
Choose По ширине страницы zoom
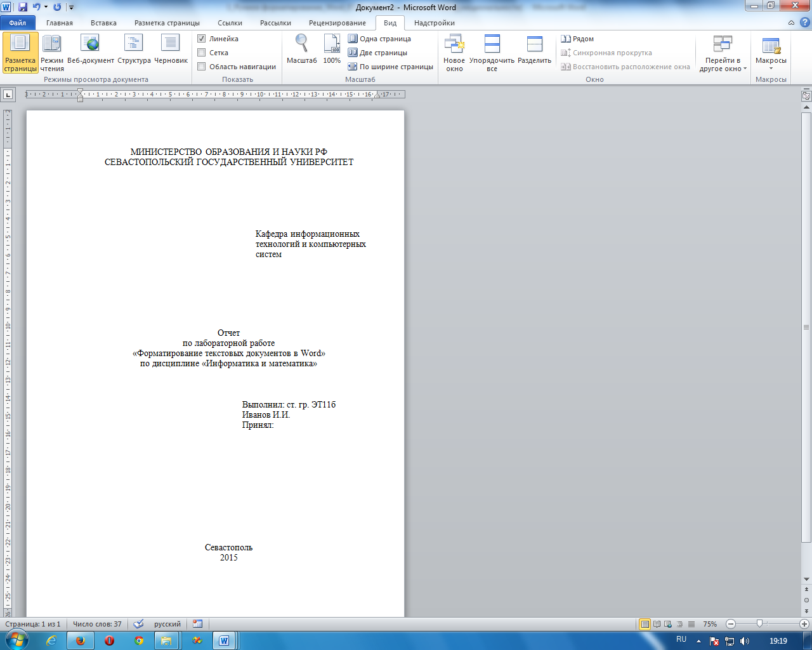click(390, 67)
